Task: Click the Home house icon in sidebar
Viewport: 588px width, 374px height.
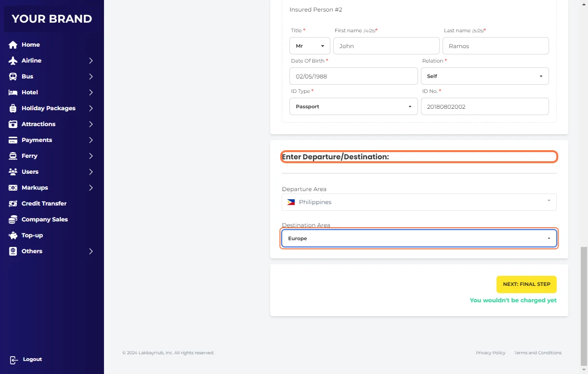Action: (x=13, y=45)
